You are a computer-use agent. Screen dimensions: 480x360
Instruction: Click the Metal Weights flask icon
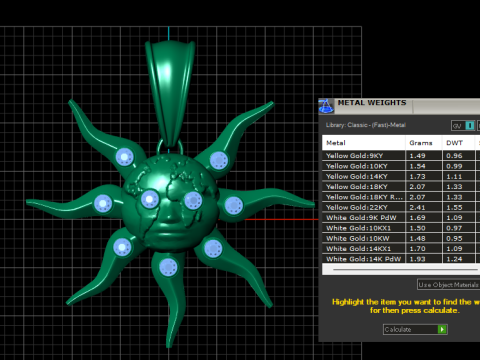click(326, 106)
